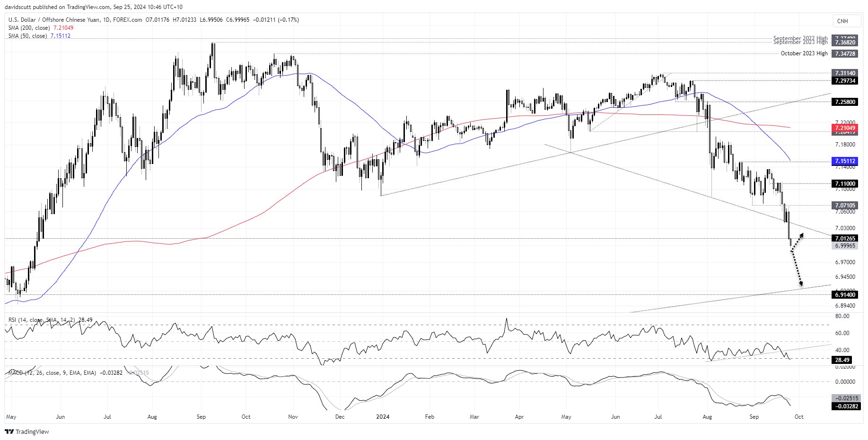This screenshot has width=868, height=440.
Task: Select the RSI (14, close, SMA) indicator legend
Action: 50,320
